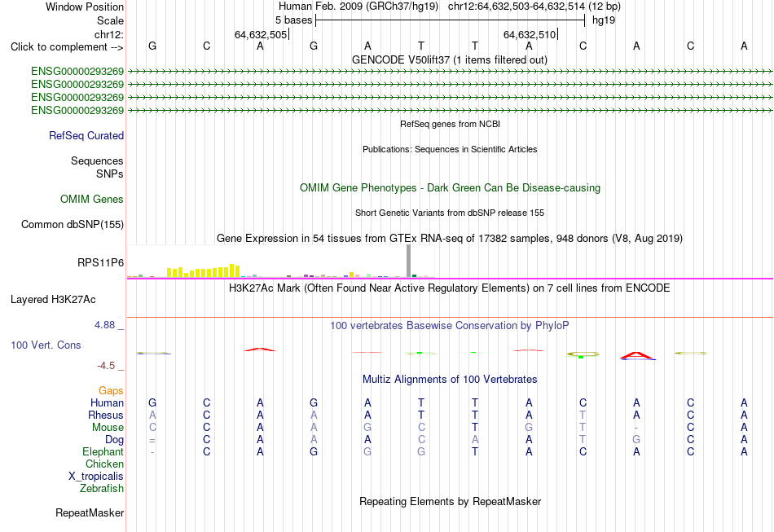The width and height of the screenshot is (774, 532).
Task: Click 'Repeating Elements by RepeatMasker' title
Action: 451,501
